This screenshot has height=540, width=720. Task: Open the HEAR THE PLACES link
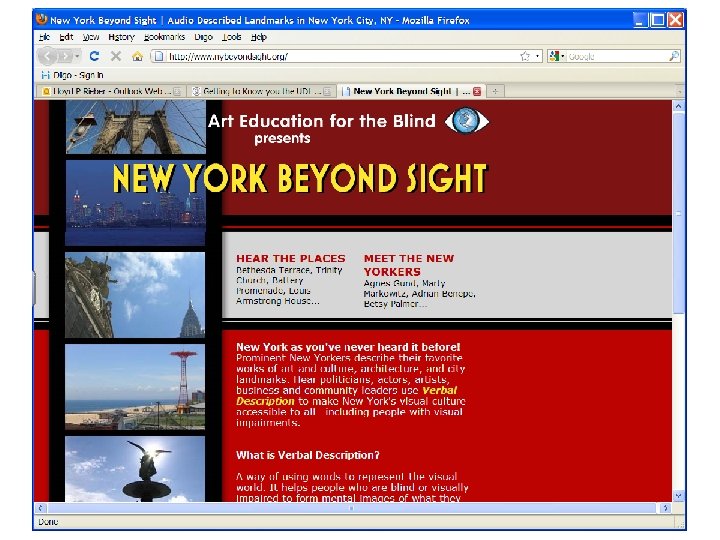tap(291, 259)
